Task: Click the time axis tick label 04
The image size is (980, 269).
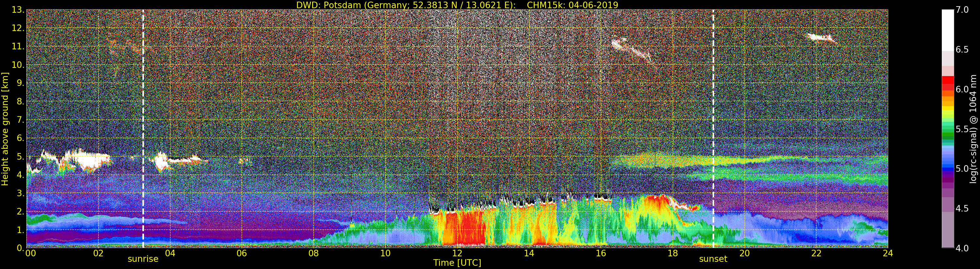Action: [x=170, y=253]
